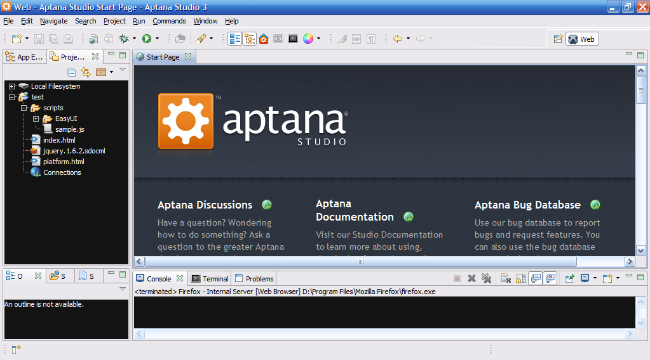Click the Open Perspective icon

558,39
